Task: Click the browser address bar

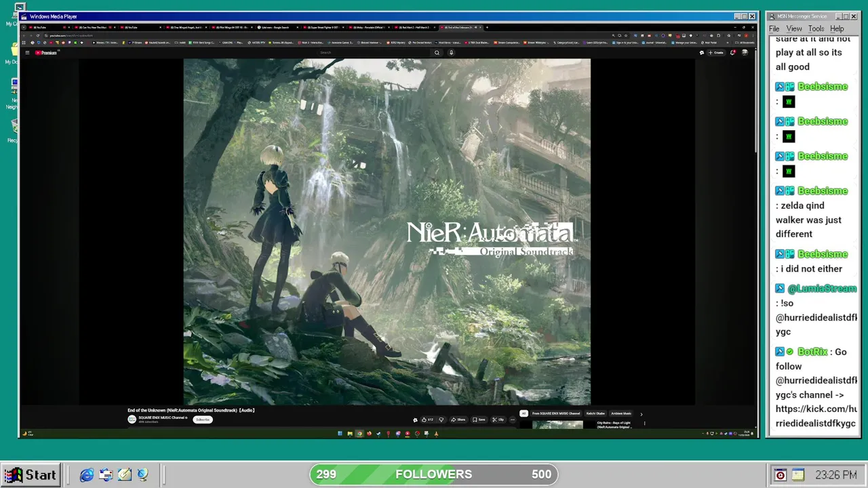Action: [x=325, y=35]
